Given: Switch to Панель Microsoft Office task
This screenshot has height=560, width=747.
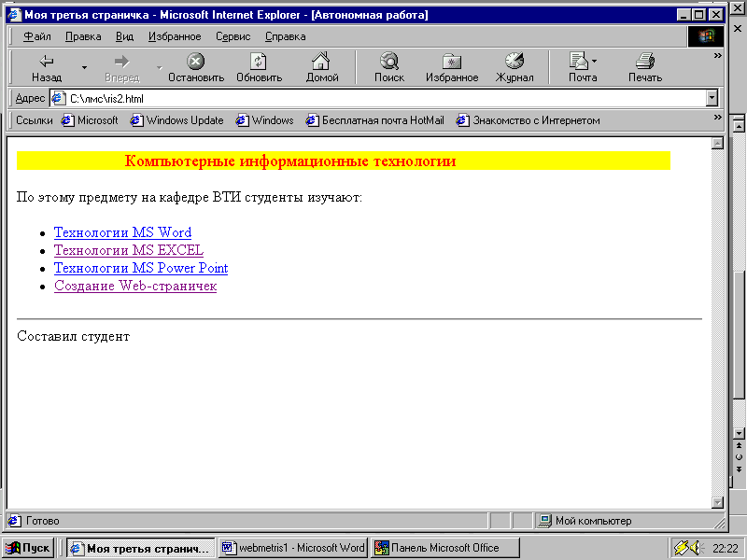Looking at the screenshot, I should 445,548.
